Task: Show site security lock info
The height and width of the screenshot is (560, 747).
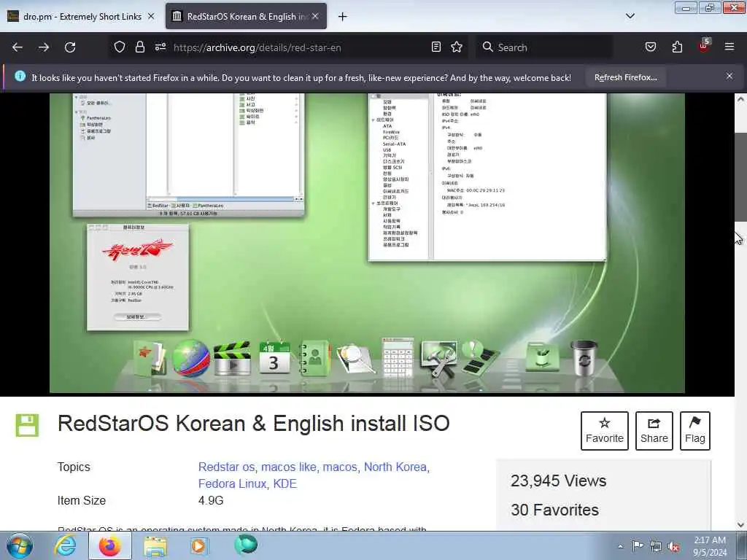Action: (x=139, y=47)
